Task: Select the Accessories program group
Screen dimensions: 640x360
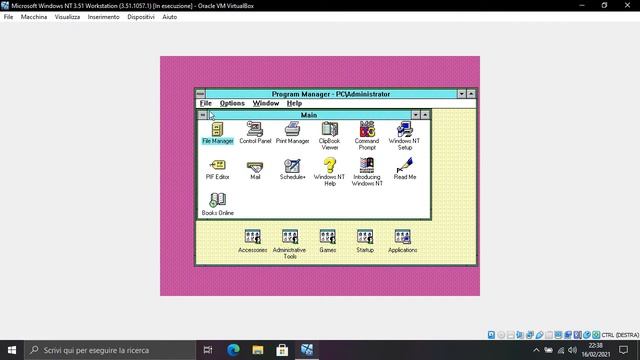Action: (253, 241)
